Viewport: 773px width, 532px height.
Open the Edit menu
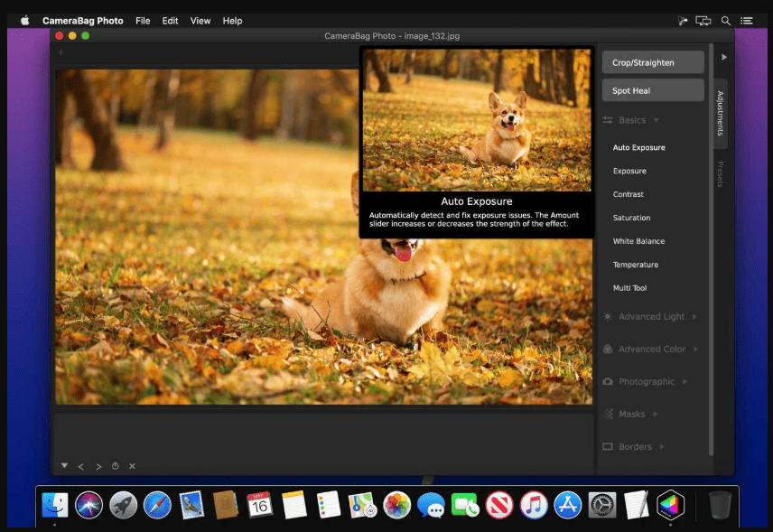(170, 21)
